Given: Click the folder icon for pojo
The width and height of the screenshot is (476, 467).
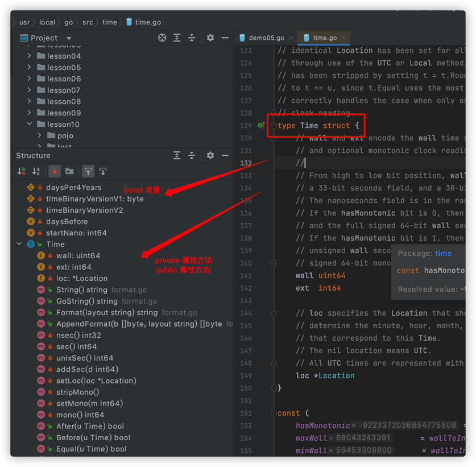Looking at the screenshot, I should coord(51,135).
